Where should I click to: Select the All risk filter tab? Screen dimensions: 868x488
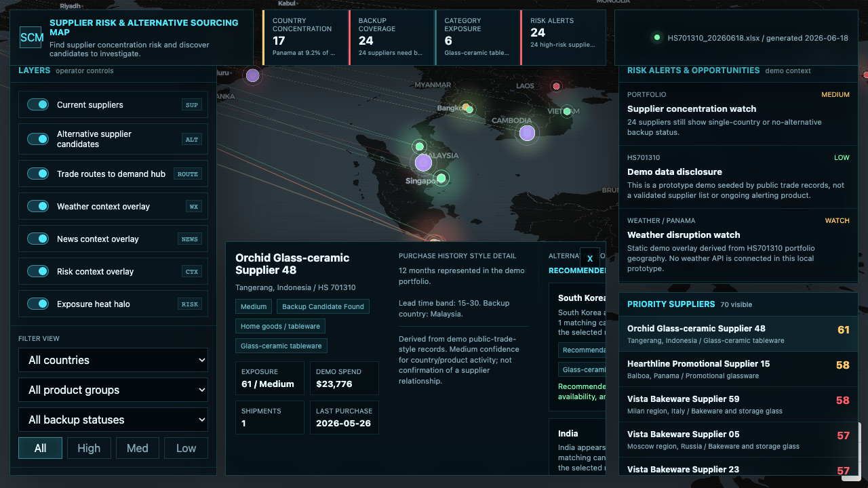[40, 448]
